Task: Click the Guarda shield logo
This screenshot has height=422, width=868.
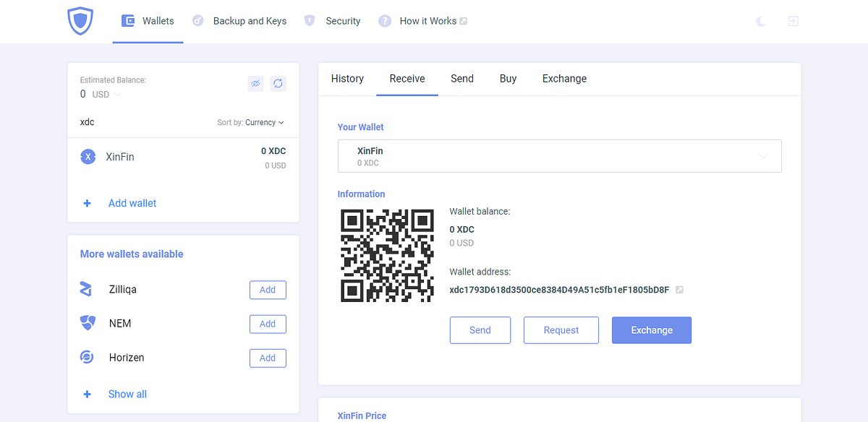Action: click(x=81, y=21)
